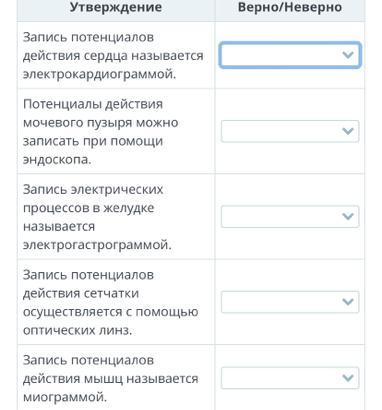Click the chevron arrow in the first answer dropdown
This screenshot has width=382, height=410.
348,55
